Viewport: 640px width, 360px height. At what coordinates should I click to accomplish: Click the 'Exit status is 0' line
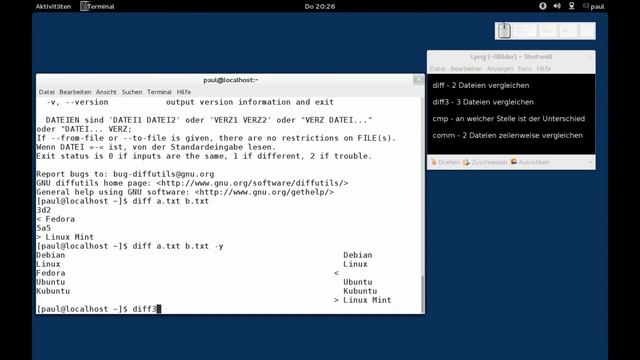(204, 156)
